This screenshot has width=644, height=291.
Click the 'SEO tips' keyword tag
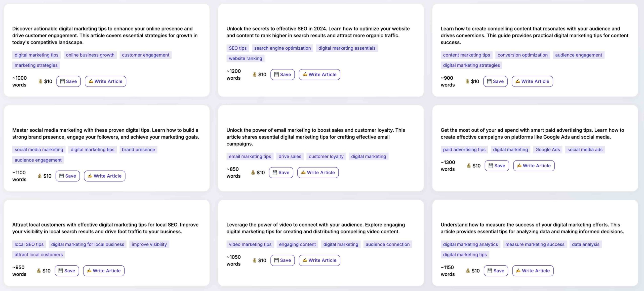coord(237,48)
